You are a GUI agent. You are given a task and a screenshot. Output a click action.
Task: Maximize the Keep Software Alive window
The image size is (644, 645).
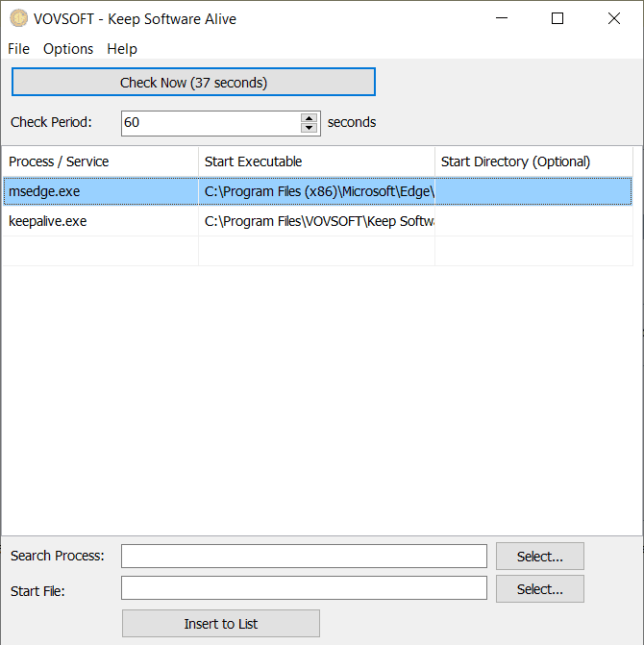tap(557, 18)
